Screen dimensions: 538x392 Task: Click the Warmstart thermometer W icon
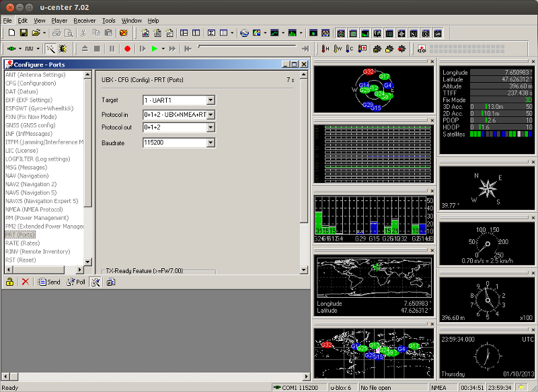(338, 48)
